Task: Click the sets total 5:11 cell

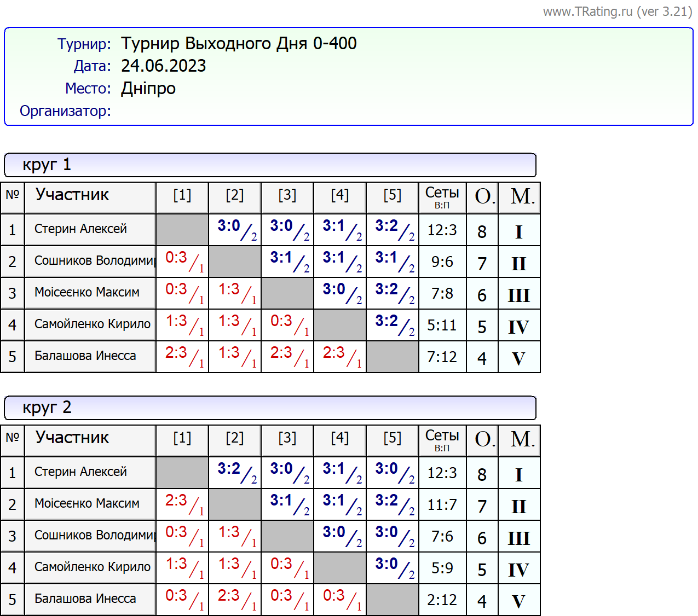Action: 442,326
